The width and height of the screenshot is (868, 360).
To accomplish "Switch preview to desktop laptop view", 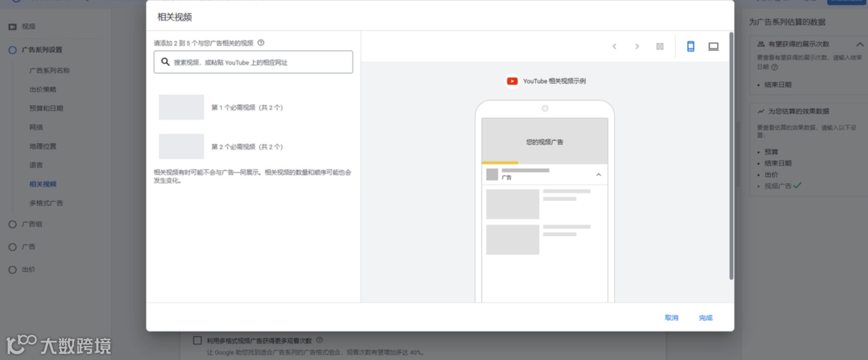I will pyautogui.click(x=714, y=46).
